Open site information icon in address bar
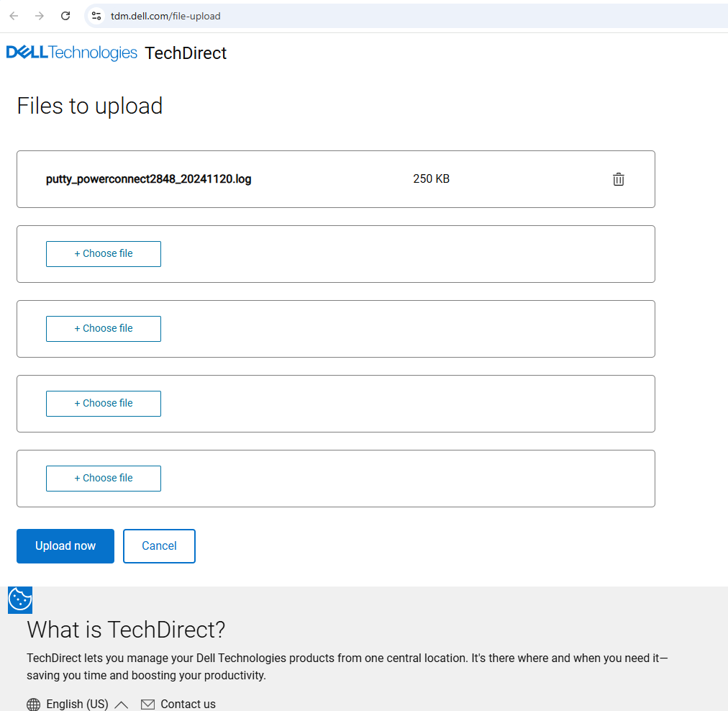728x711 pixels. [x=96, y=16]
